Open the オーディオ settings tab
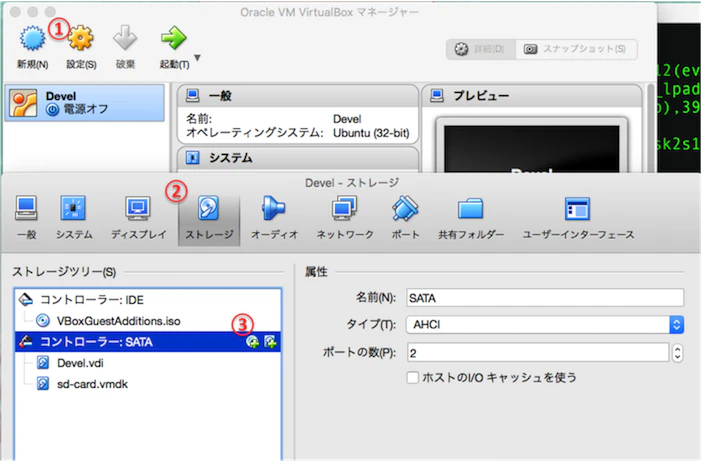Screen dimensions: 701x461 point(274,218)
